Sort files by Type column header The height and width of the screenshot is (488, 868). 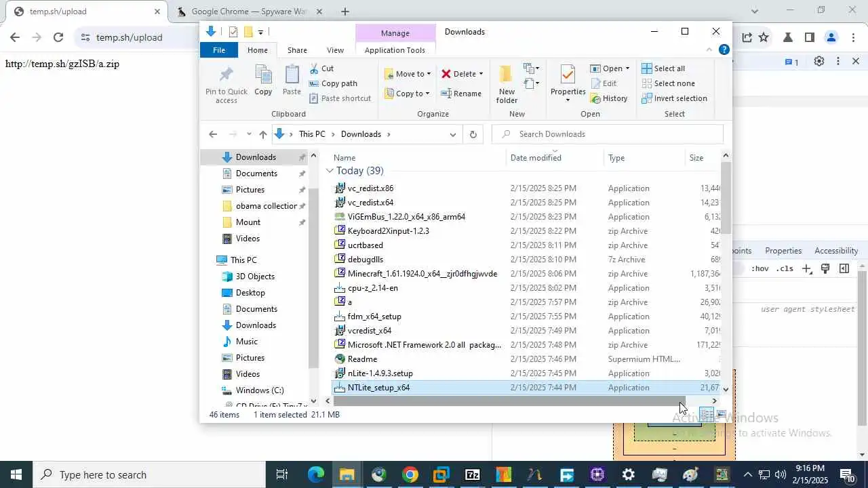point(644,158)
